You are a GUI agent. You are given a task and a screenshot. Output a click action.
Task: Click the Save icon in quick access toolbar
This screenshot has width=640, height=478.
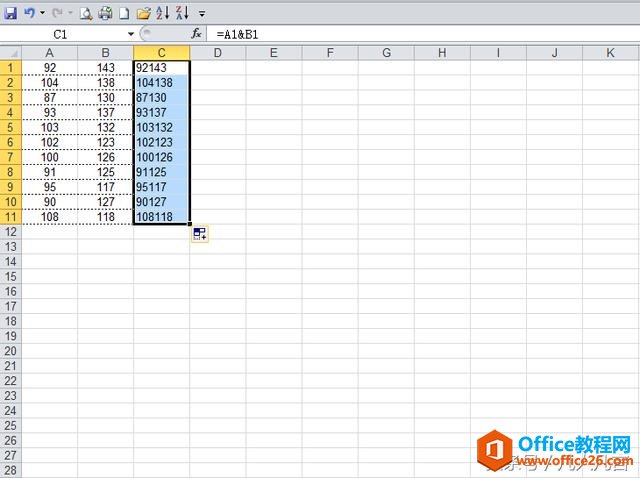click(x=10, y=13)
